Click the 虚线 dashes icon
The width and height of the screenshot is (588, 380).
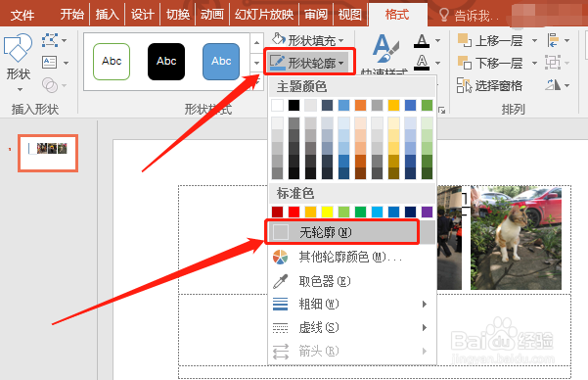pos(280,327)
